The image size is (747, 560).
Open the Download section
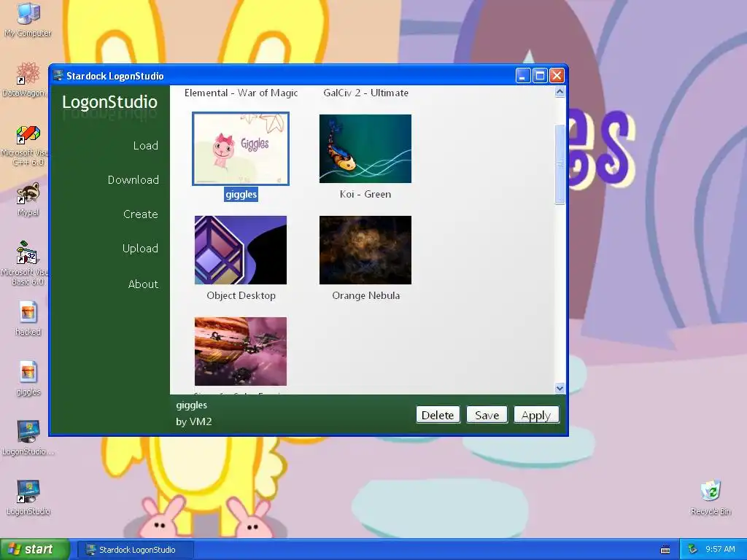click(x=133, y=180)
